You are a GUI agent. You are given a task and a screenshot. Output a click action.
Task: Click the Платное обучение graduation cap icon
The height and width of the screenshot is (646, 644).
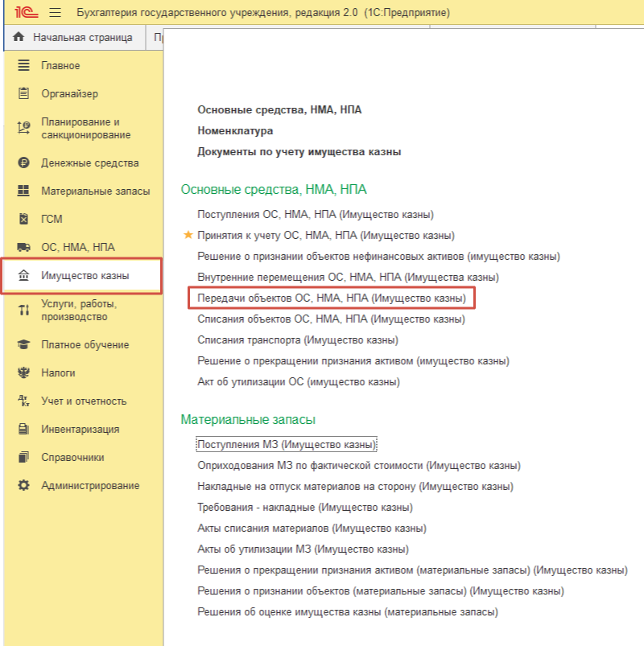click(x=23, y=344)
